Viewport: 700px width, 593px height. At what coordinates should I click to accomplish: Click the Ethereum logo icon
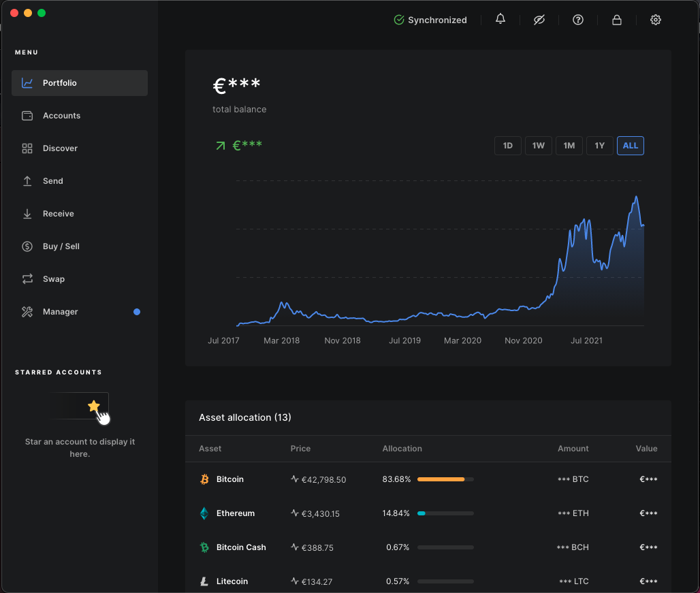[x=204, y=513]
